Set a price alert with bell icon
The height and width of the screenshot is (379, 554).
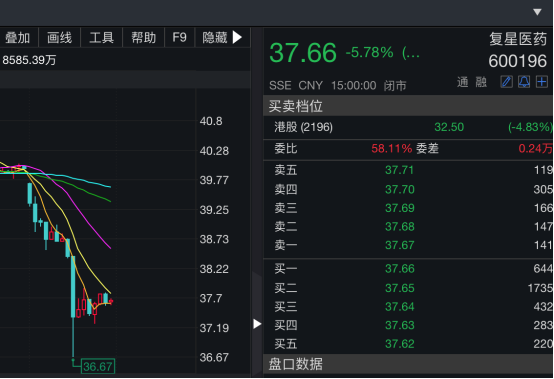click(x=524, y=82)
